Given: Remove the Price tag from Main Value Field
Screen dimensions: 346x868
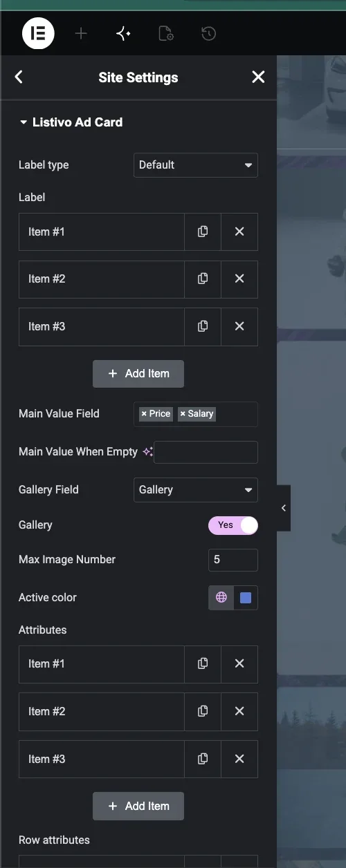Looking at the screenshot, I should (144, 414).
